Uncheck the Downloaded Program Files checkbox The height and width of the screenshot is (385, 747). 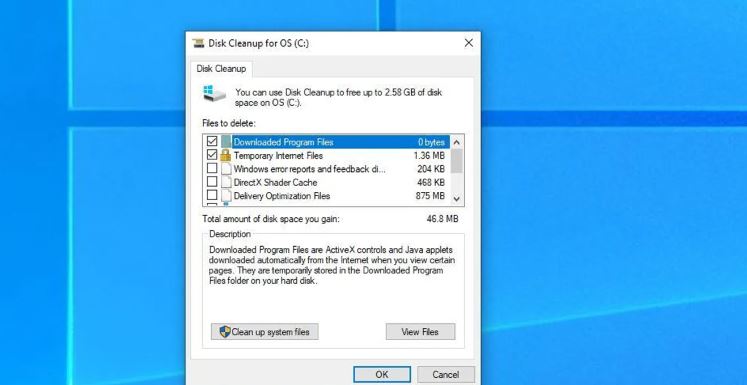(x=212, y=142)
